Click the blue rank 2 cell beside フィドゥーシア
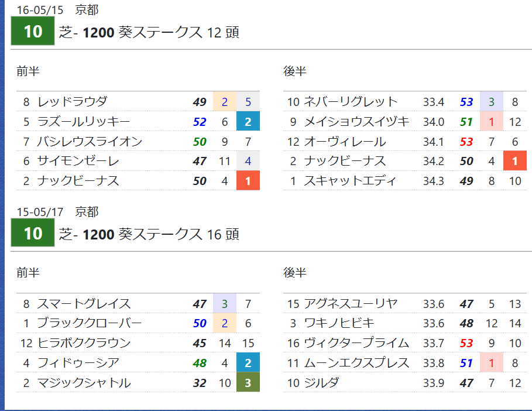The width and height of the screenshot is (532, 411). pos(248,362)
